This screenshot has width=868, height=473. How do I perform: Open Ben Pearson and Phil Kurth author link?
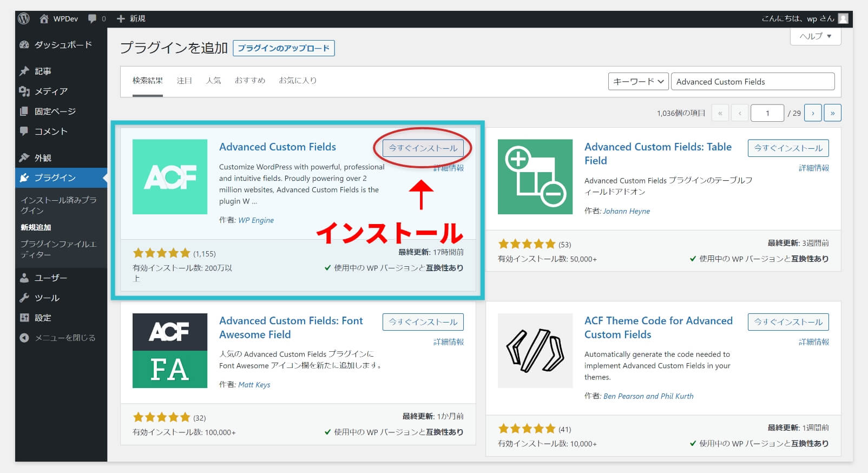[x=648, y=396]
